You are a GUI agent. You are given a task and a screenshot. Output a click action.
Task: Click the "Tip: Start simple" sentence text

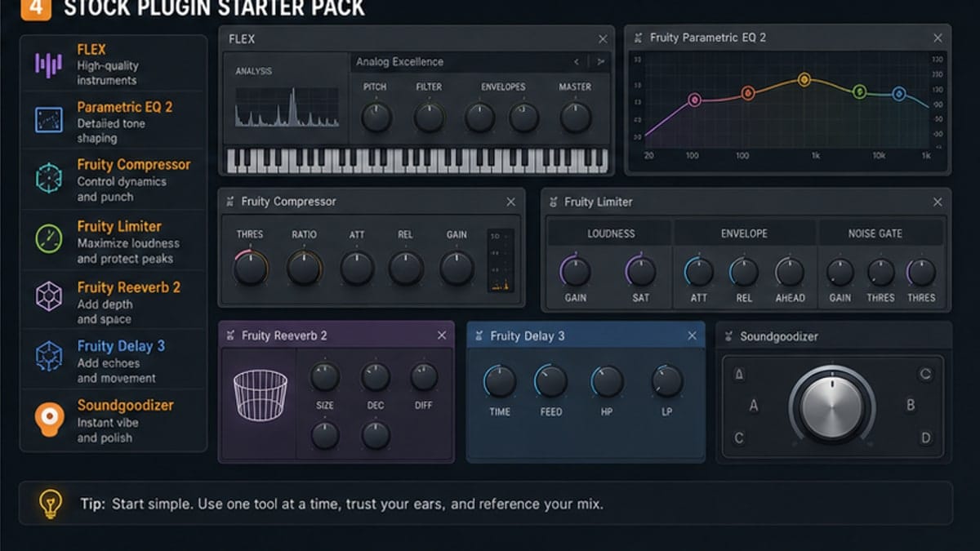click(x=342, y=504)
